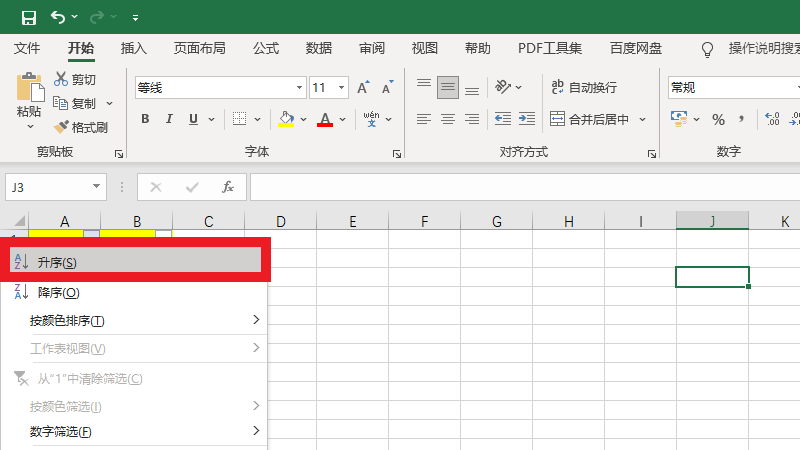Click the yellow fill color bucket
This screenshot has width=800, height=450.
point(286,120)
